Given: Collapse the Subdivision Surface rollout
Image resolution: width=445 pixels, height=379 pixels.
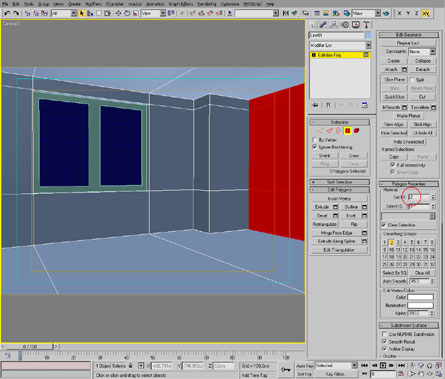Looking at the screenshot, I should tap(409, 325).
